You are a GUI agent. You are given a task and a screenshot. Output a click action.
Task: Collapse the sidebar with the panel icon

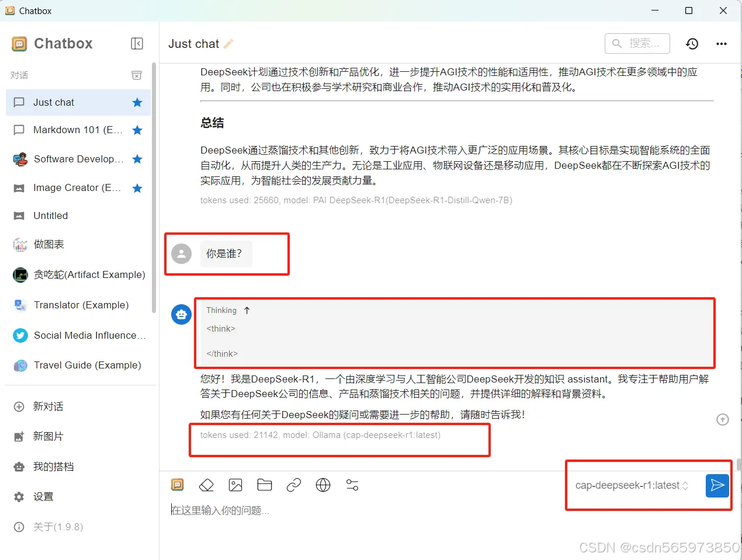coord(137,43)
